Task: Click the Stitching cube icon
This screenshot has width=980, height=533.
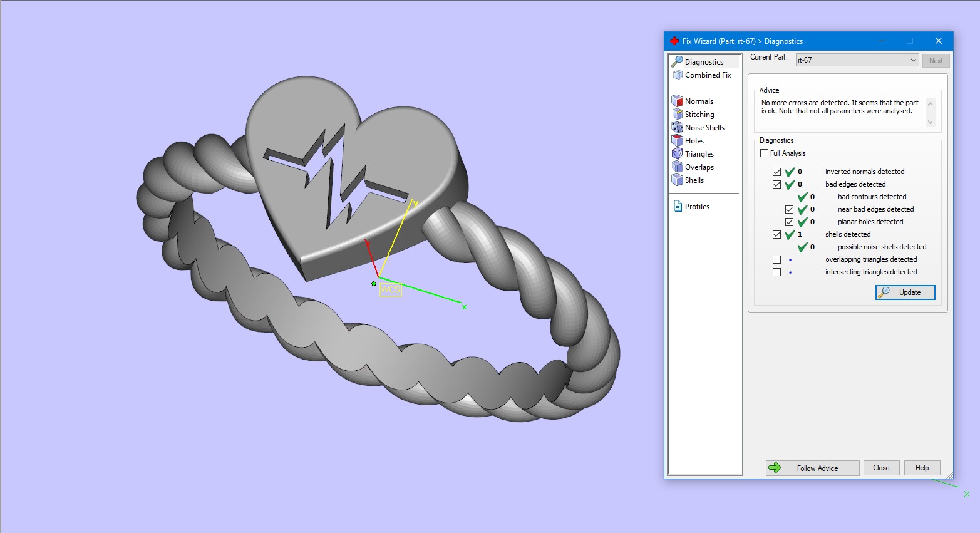Action: [x=677, y=114]
